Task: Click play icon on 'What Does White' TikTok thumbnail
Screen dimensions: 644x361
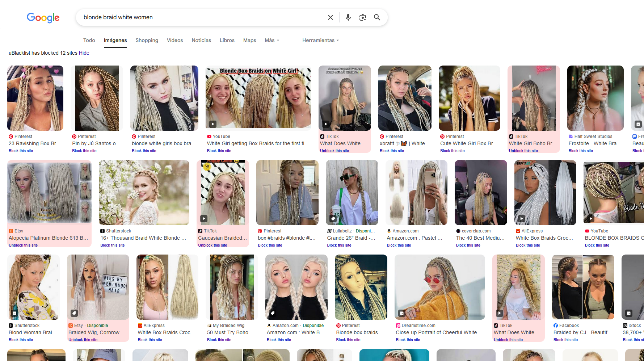Action: tap(326, 124)
